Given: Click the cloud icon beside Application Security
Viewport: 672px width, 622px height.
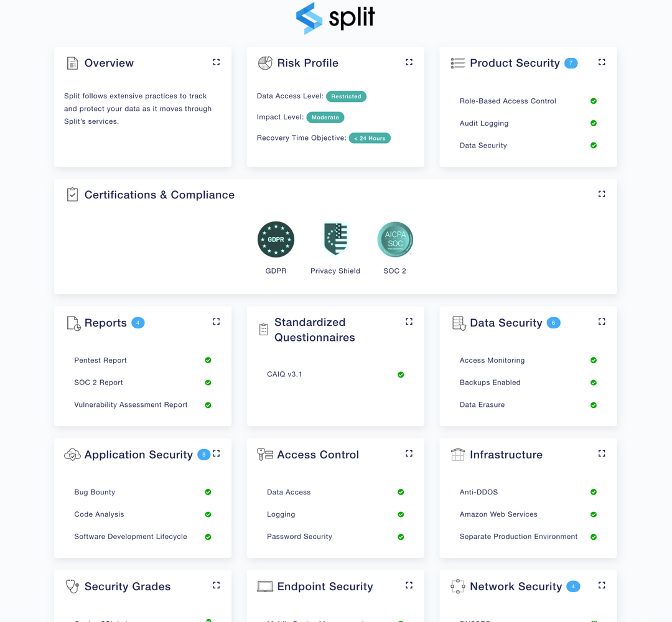Looking at the screenshot, I should coord(72,455).
